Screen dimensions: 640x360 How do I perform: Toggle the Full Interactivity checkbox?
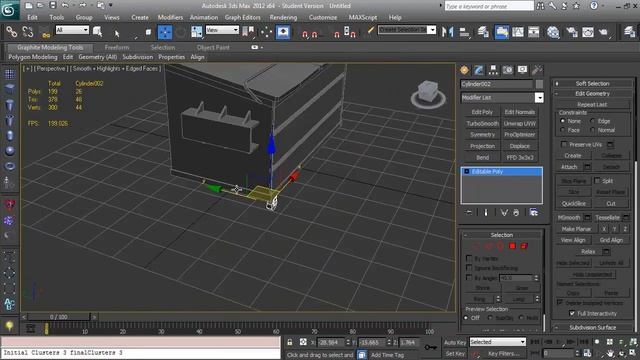[572, 313]
